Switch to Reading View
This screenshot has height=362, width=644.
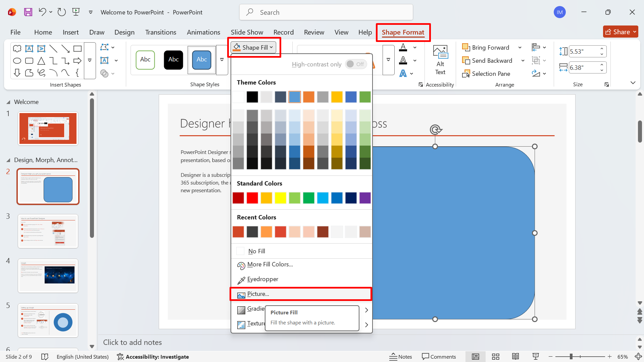(515, 357)
